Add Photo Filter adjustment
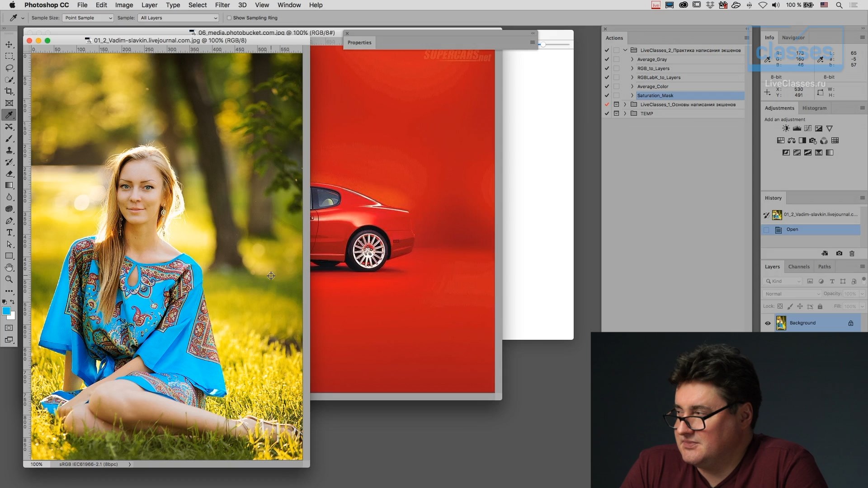The height and width of the screenshot is (488, 868). 813,141
